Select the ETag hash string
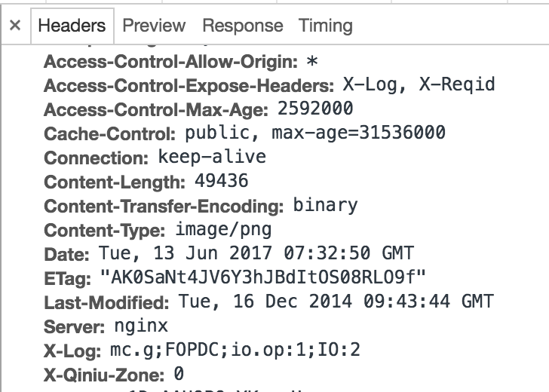This screenshot has height=392, width=549. click(x=262, y=277)
